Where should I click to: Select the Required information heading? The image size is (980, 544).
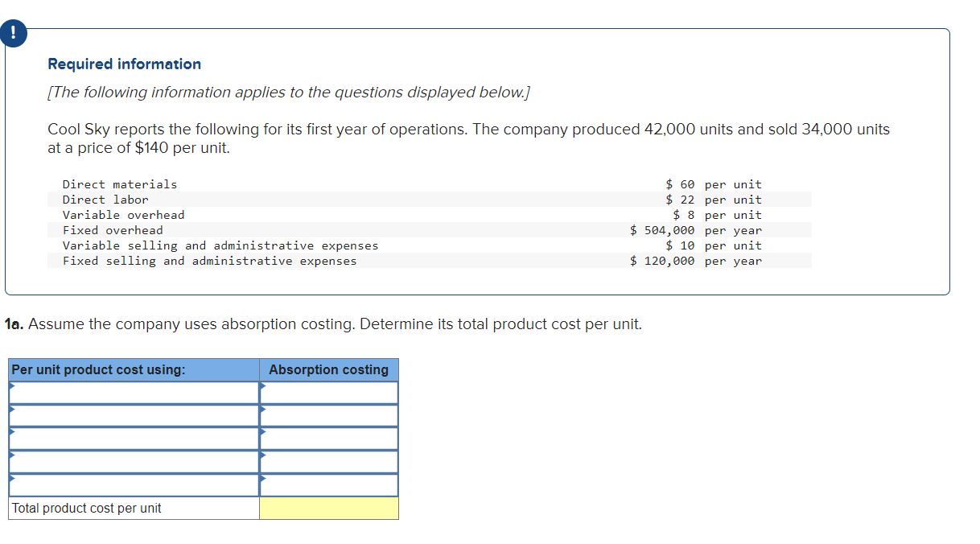124,64
